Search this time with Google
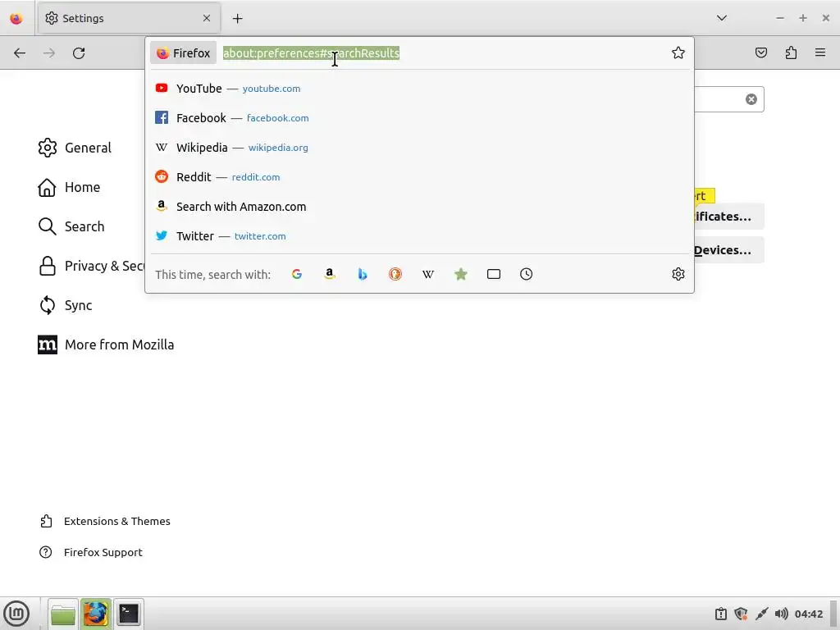The height and width of the screenshot is (630, 840). pyautogui.click(x=297, y=274)
